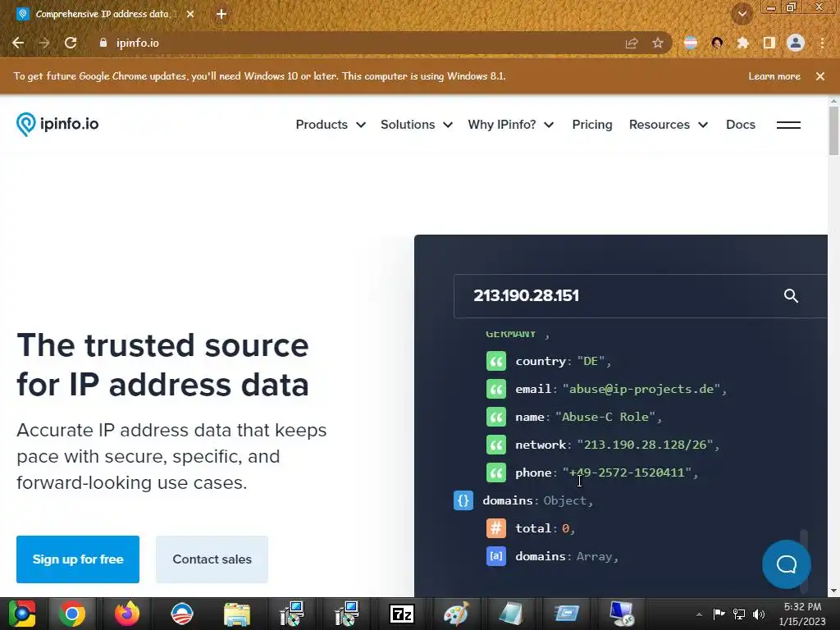Open the hamburger menu icon

point(788,125)
